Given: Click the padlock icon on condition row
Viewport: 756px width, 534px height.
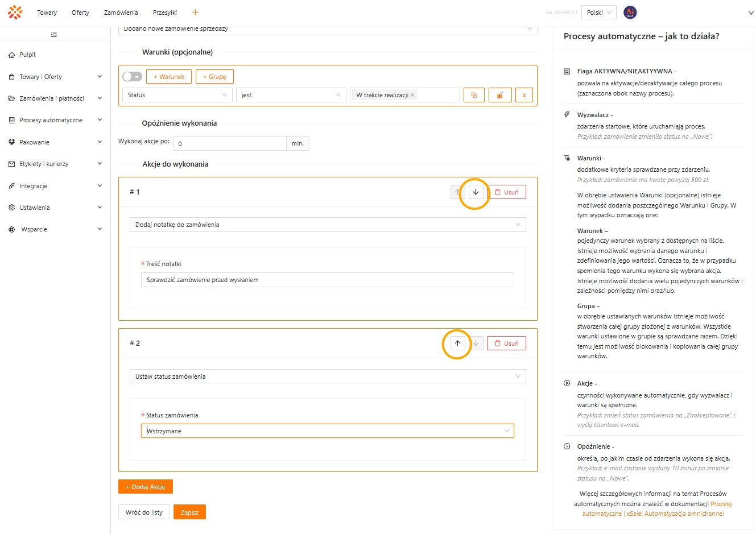Looking at the screenshot, I should [x=499, y=96].
